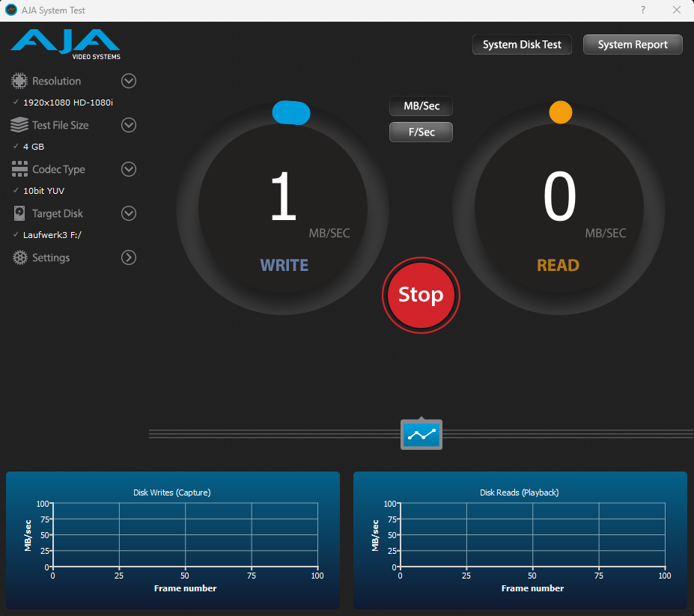Toggle the graph view chart icon
Image resolution: width=694 pixels, height=616 pixels.
(421, 435)
